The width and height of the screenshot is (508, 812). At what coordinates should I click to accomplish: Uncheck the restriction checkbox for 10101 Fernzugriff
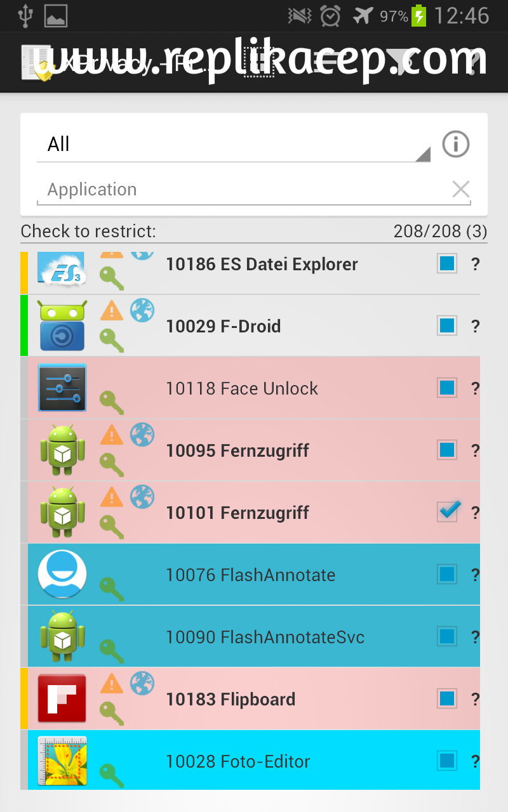[x=448, y=512]
